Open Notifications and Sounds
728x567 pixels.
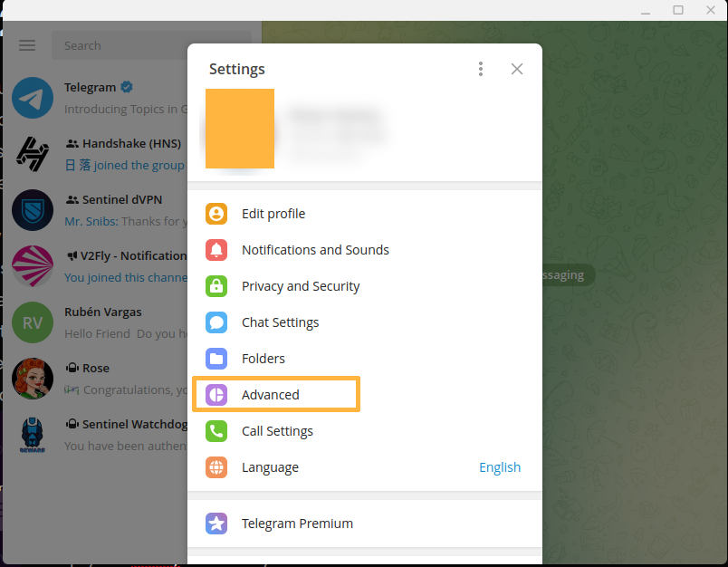[365, 250]
